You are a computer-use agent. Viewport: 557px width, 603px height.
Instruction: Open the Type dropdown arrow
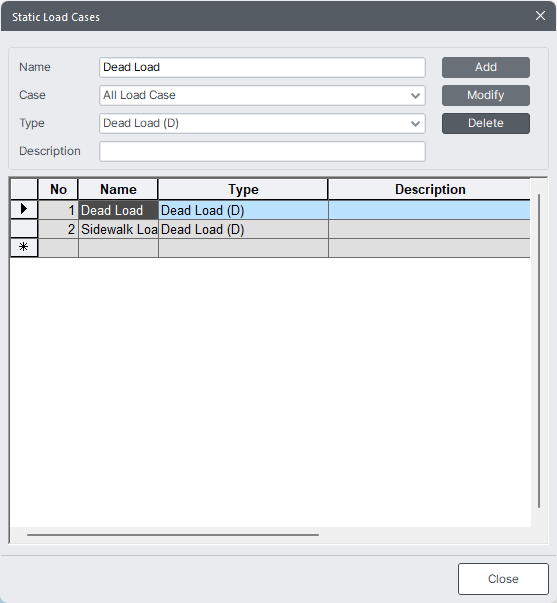pyautogui.click(x=415, y=123)
